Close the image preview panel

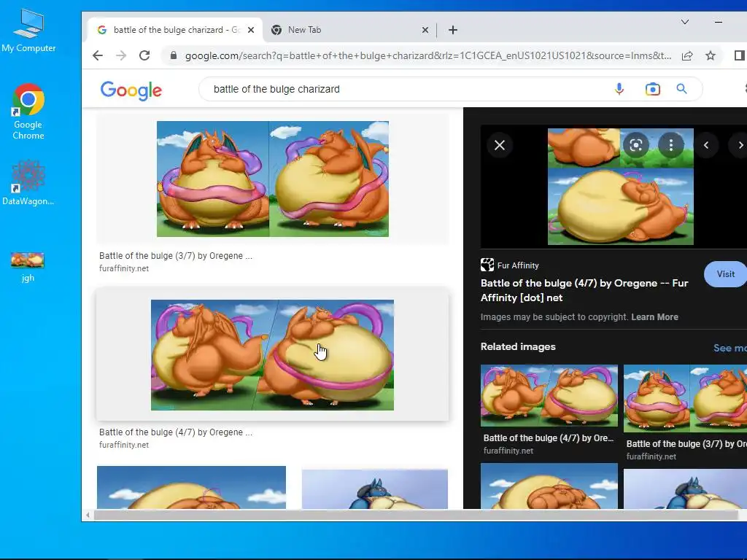[499, 145]
